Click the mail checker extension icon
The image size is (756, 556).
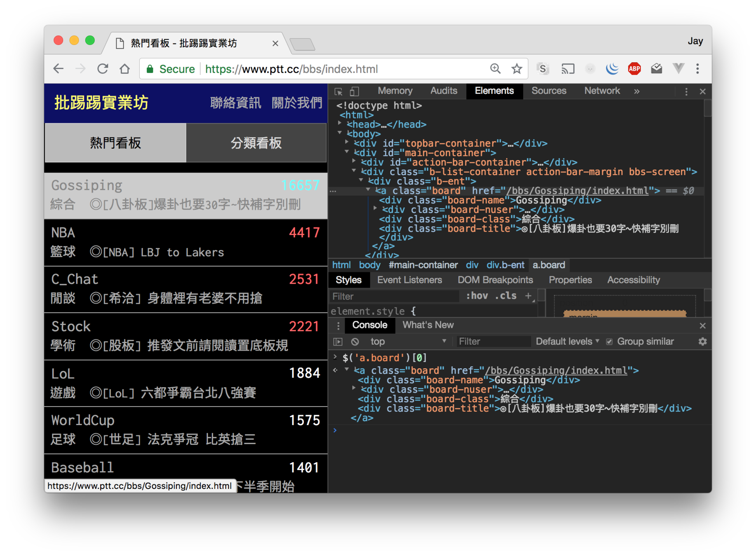[656, 69]
